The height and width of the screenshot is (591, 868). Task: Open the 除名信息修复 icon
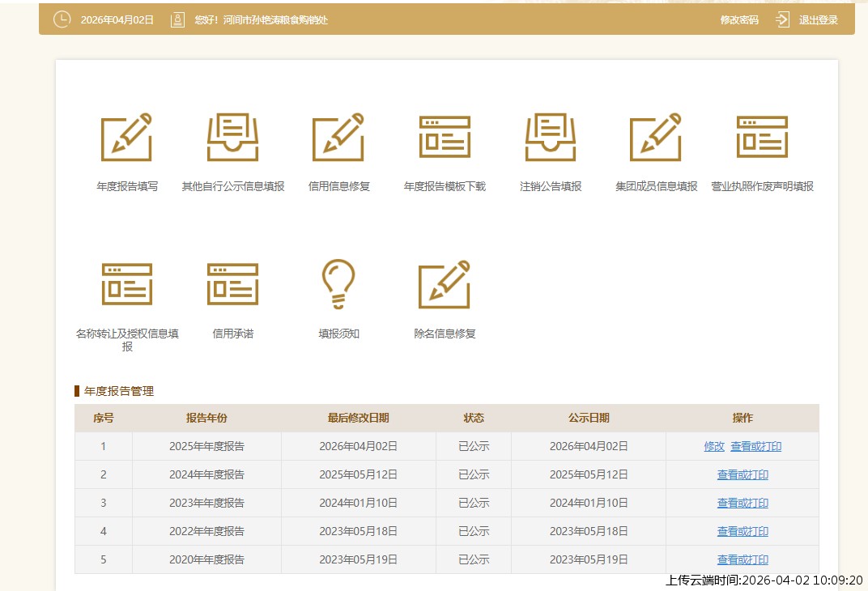(x=445, y=284)
